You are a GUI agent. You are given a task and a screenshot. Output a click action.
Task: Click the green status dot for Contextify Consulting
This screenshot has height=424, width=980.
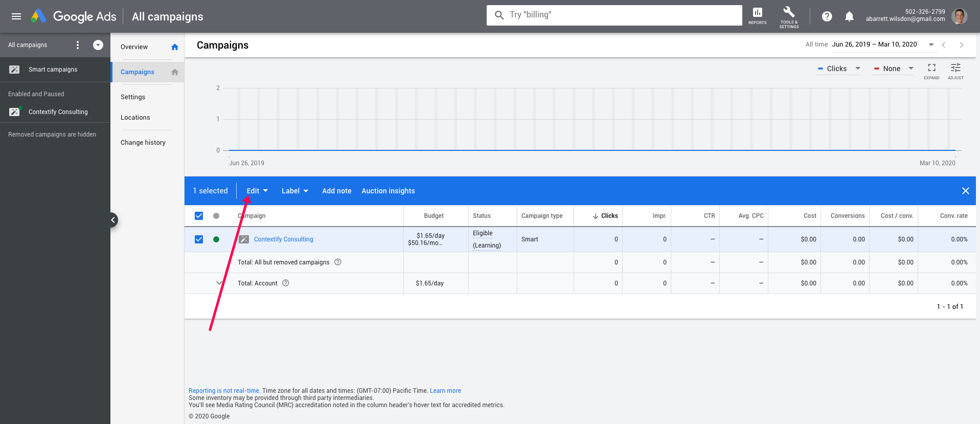[216, 239]
